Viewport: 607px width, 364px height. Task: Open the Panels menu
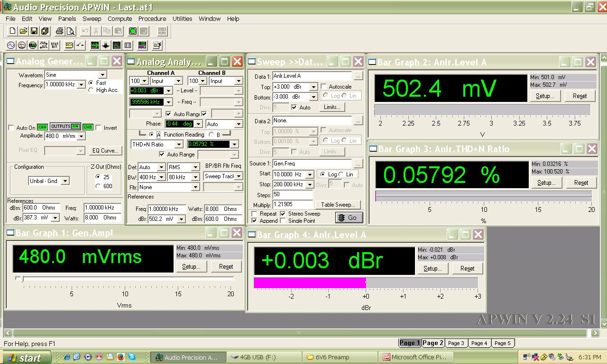tap(67, 18)
